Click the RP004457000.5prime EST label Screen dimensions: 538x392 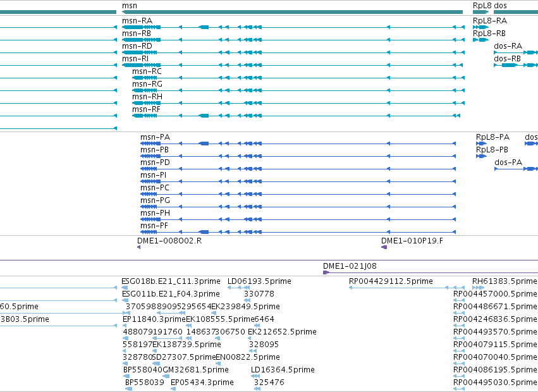495,294
